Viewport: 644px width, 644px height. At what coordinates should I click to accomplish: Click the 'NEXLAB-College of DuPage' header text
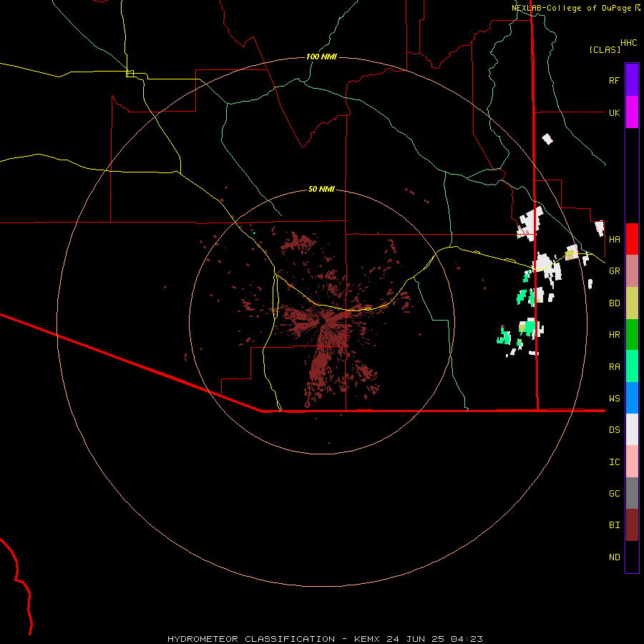tap(572, 8)
